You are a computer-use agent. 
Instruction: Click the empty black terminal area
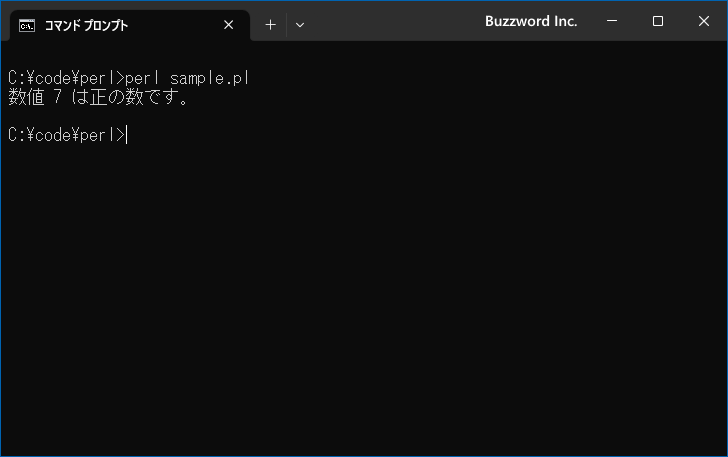point(364,297)
